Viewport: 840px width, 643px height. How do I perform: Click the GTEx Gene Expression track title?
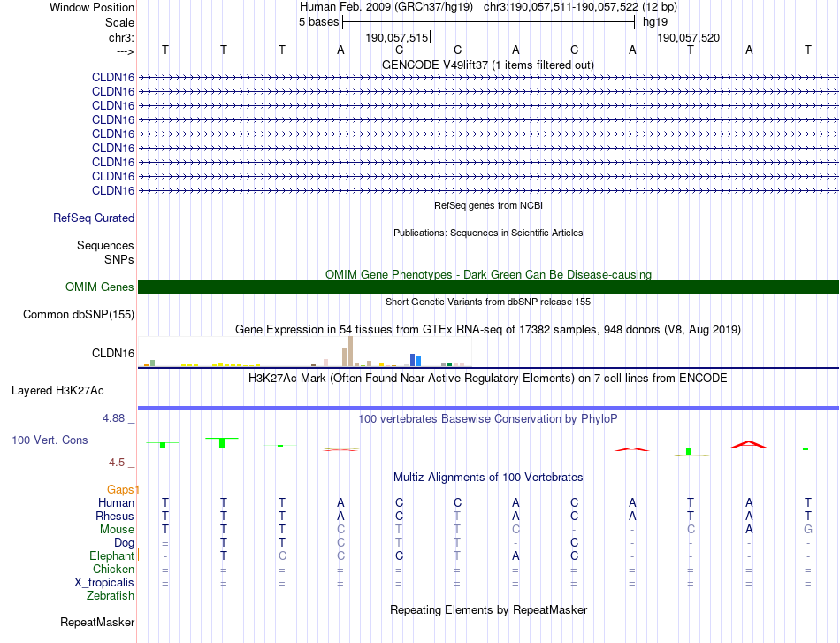point(488,330)
